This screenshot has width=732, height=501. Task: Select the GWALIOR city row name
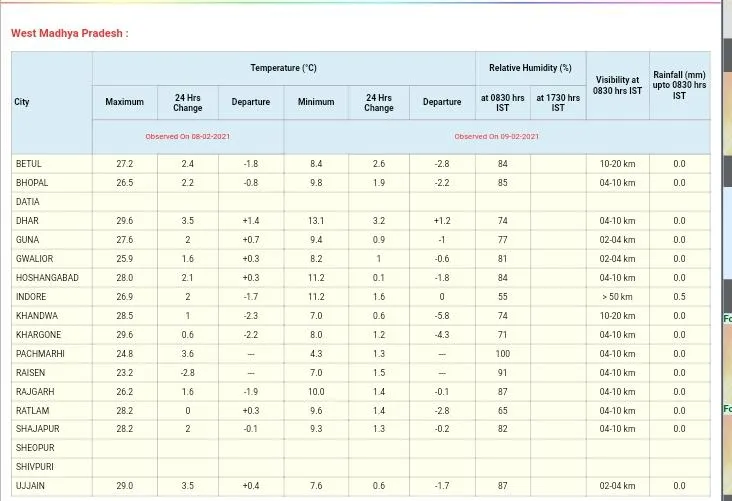[35, 259]
